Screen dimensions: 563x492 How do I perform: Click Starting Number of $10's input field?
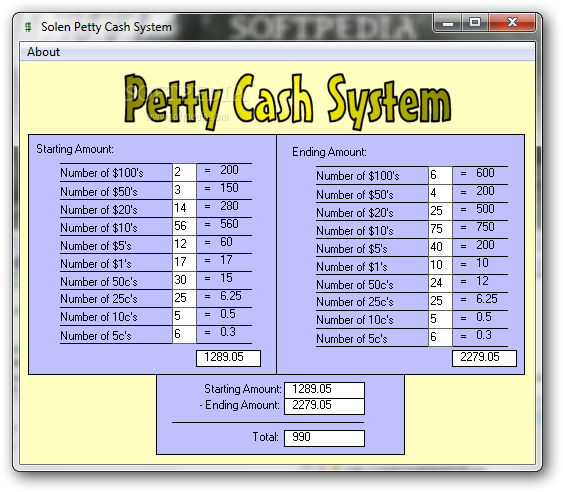pos(184,226)
